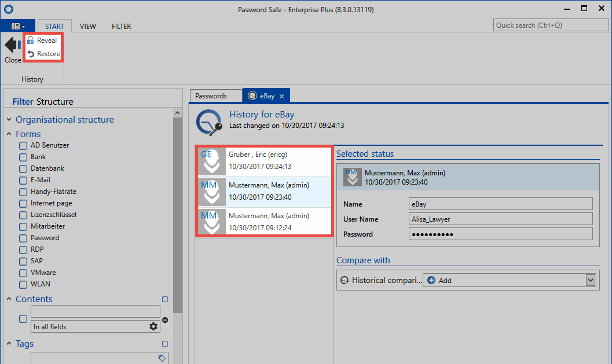Enable the content search filter checkbox
Image resolution: width=612 pixels, height=364 pixels.
click(x=23, y=319)
